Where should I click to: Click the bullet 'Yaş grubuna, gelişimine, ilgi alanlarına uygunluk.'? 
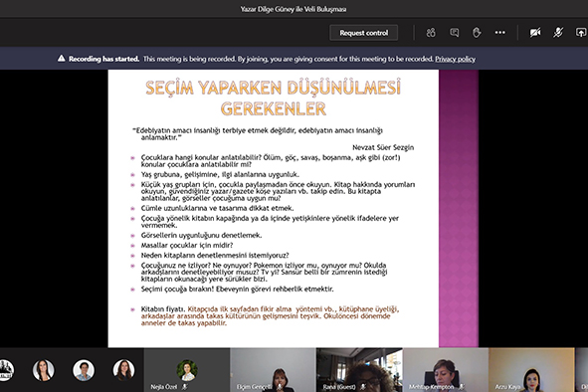tap(220, 174)
